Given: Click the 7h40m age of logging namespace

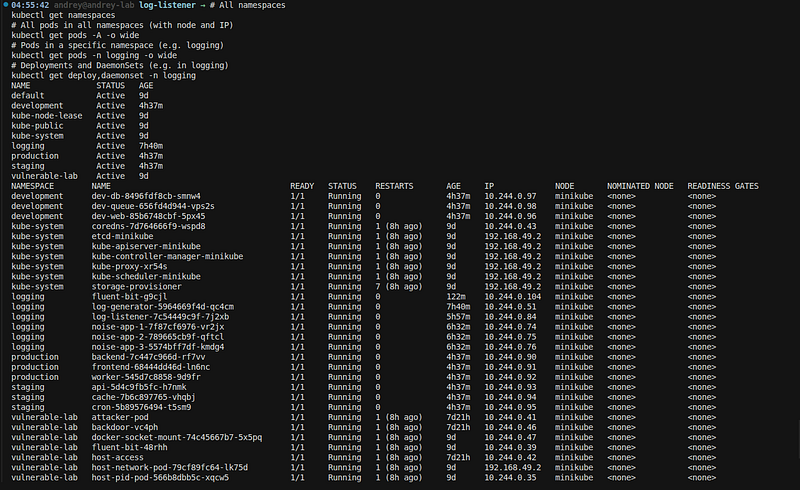Looking at the screenshot, I should click(151, 146).
